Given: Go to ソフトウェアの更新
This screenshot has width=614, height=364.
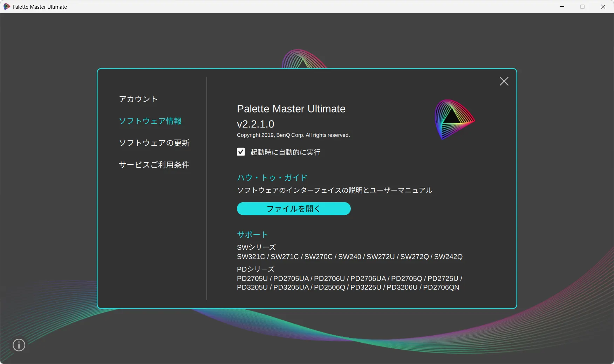Looking at the screenshot, I should (154, 143).
